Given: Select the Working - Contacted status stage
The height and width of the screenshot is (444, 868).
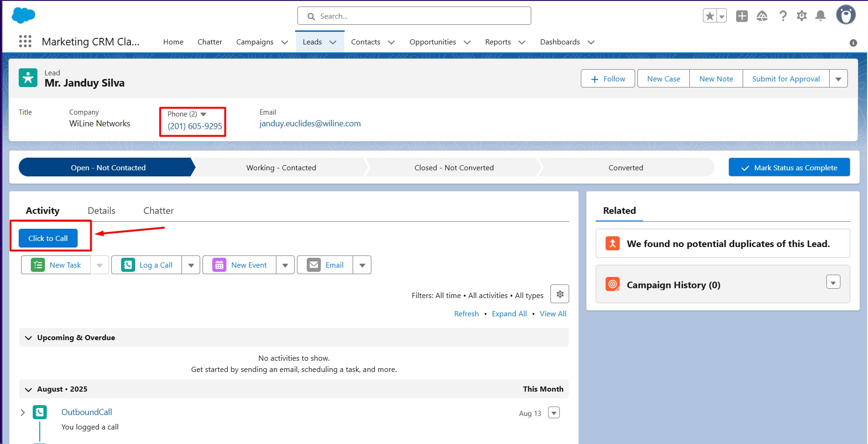Looking at the screenshot, I should pos(281,167).
